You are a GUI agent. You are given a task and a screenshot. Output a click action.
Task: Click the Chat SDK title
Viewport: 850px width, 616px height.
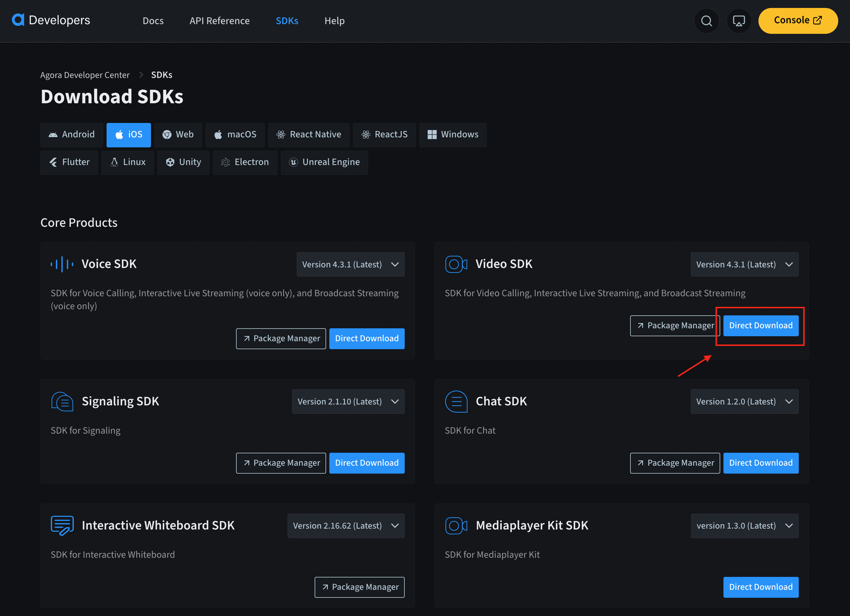pos(501,401)
